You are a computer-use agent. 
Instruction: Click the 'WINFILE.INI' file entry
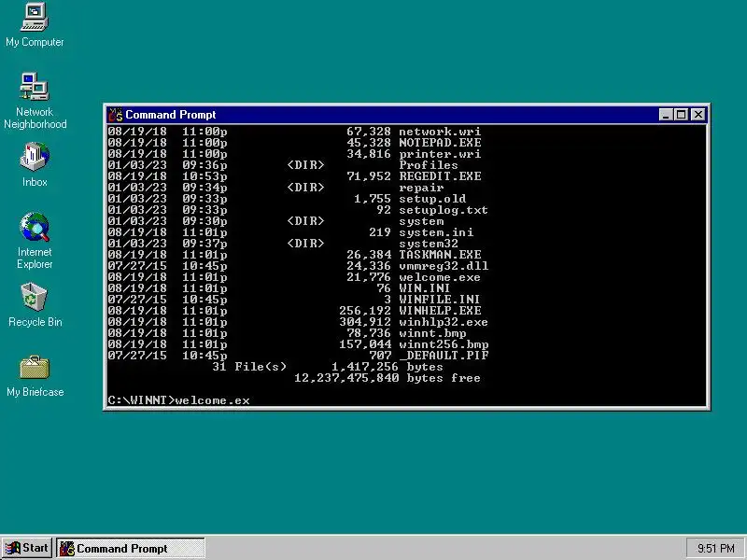pyautogui.click(x=440, y=300)
